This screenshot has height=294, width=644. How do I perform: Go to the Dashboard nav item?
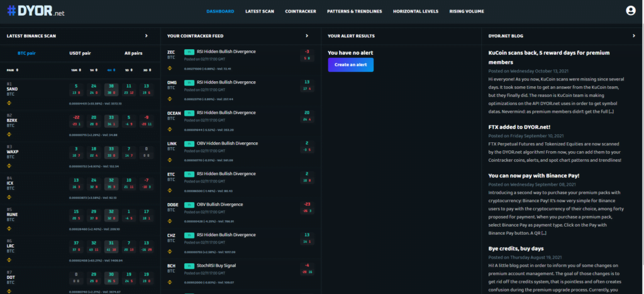220,11
